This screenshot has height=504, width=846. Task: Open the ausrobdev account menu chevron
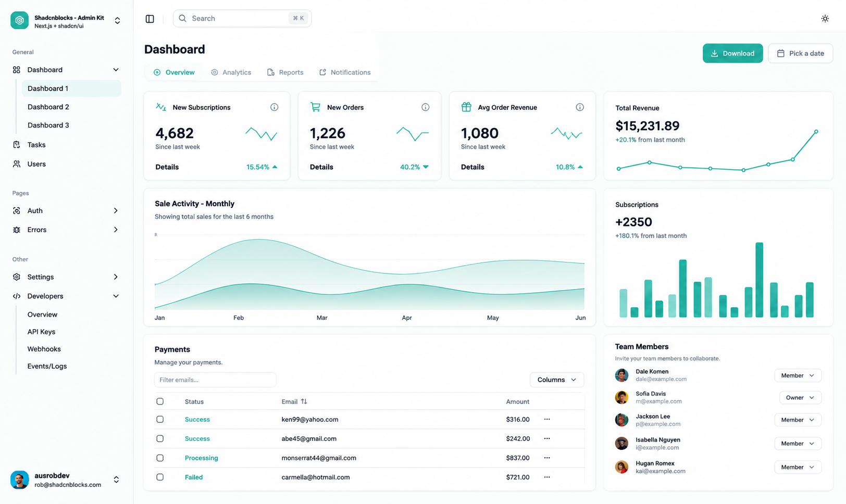(116, 480)
